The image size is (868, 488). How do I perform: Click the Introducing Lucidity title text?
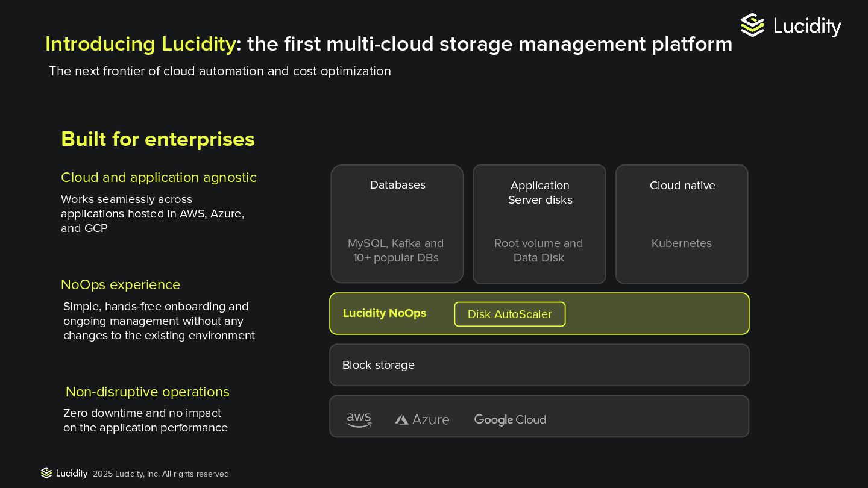click(140, 44)
